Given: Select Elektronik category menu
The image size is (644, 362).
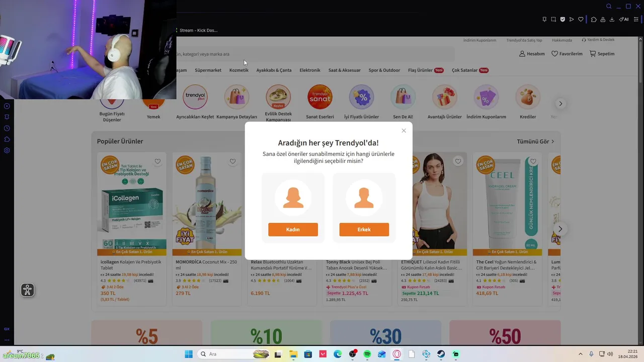Looking at the screenshot, I should [309, 70].
